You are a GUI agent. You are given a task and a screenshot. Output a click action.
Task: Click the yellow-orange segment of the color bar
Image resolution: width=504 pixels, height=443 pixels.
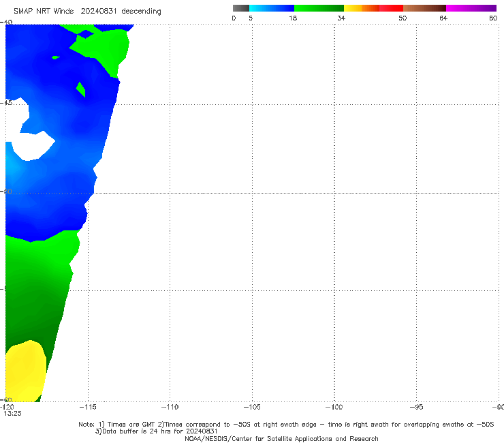[361, 8]
